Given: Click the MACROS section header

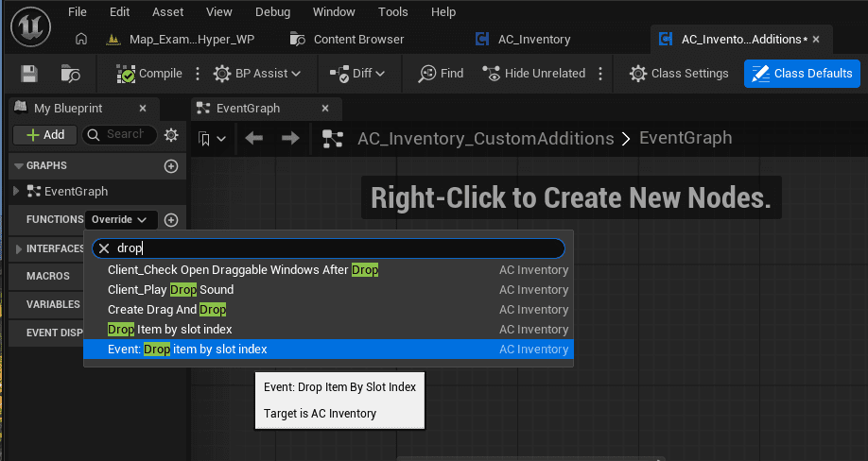Looking at the screenshot, I should click(x=48, y=276).
